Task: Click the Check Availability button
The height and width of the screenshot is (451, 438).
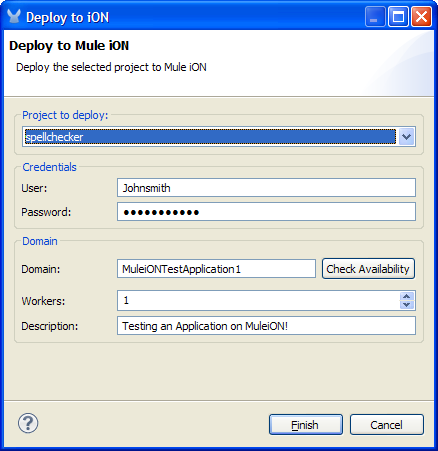Action: (x=368, y=269)
